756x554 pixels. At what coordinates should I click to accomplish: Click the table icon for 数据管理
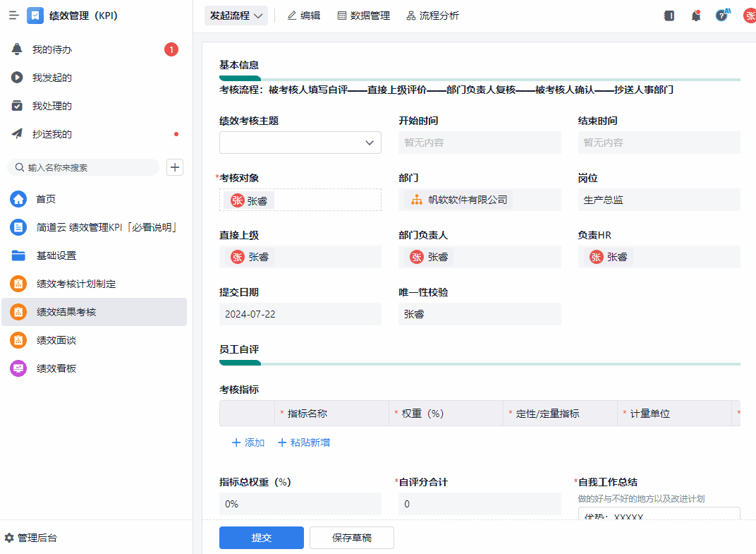(342, 16)
